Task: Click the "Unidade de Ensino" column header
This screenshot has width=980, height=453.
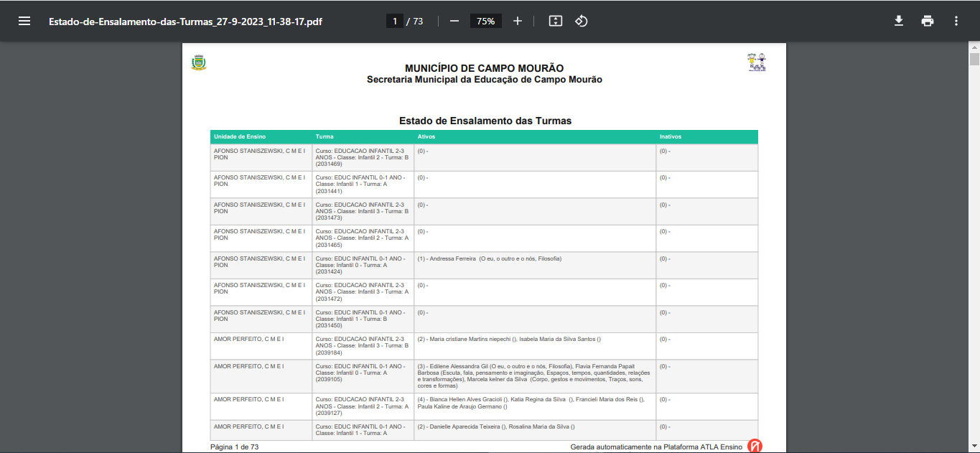Action: point(261,136)
